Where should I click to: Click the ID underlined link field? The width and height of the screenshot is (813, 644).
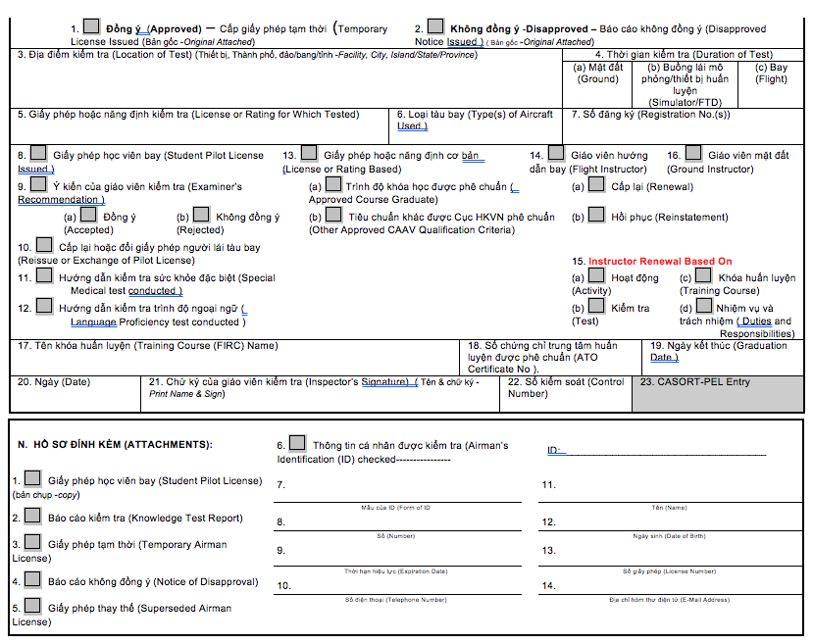click(556, 451)
